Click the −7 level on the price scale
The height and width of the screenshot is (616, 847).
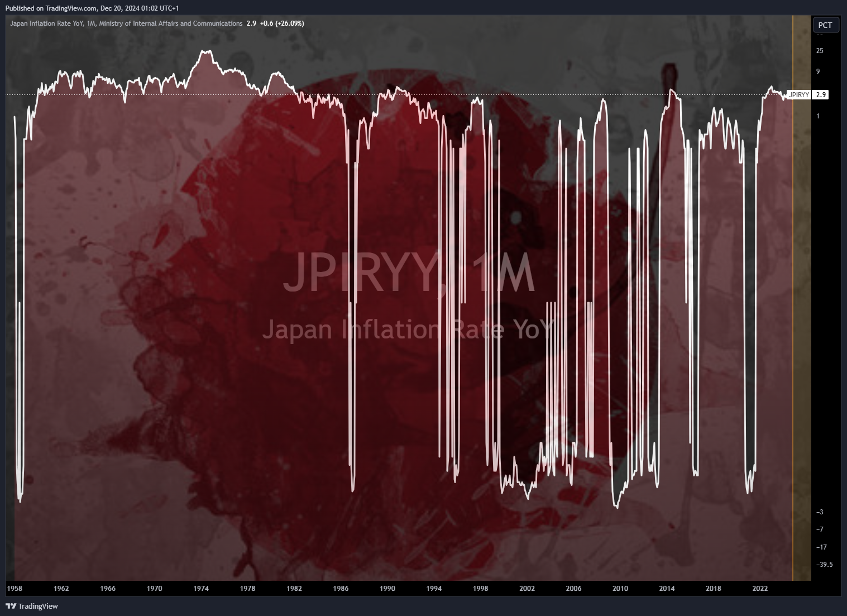tap(820, 529)
